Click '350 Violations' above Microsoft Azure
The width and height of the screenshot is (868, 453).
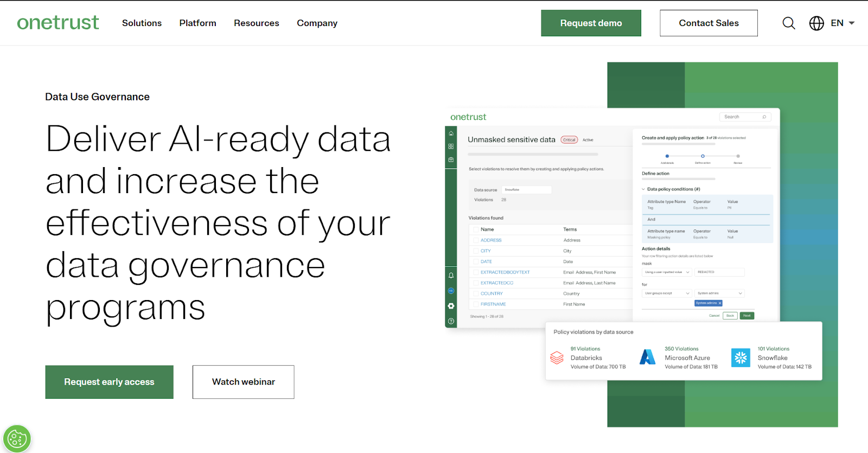pos(681,349)
